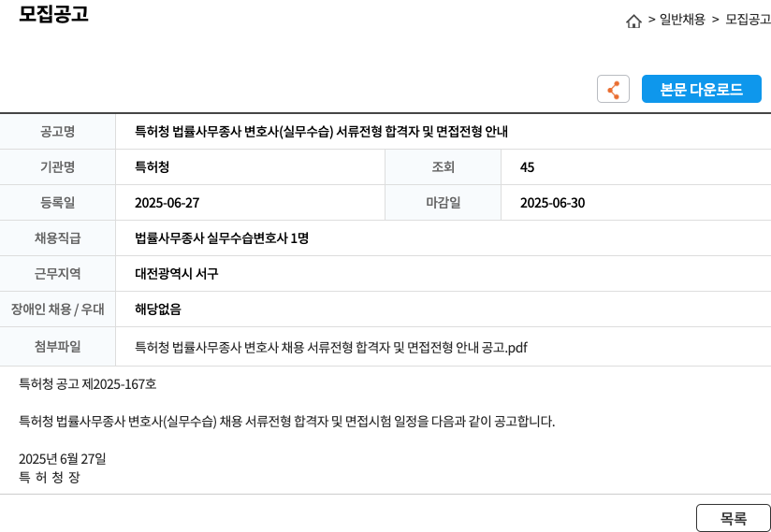Click the orange share icon button
This screenshot has height=532, width=771.
pos(613,89)
